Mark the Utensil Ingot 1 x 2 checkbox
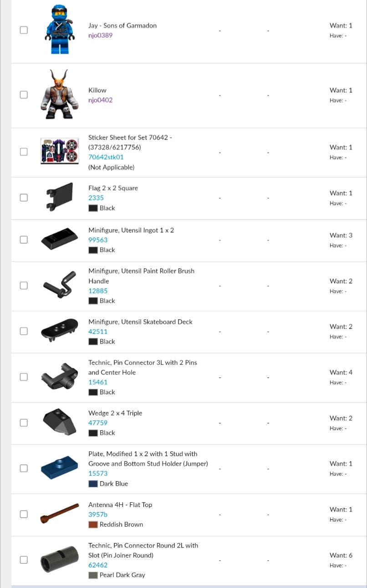 click(x=24, y=240)
